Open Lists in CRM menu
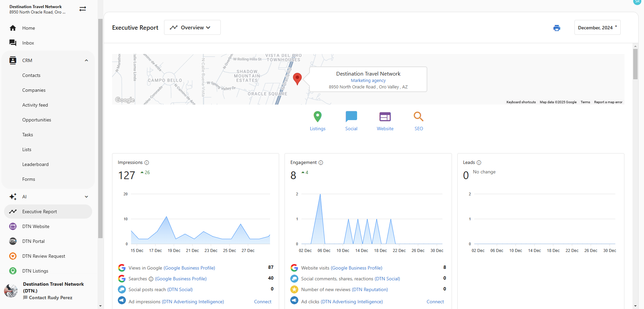The image size is (644, 309). (27, 149)
